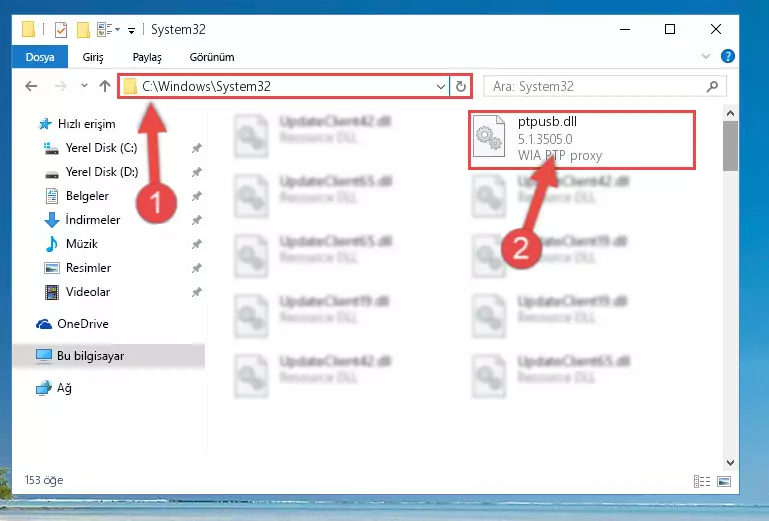Click the pin icon beside Belgeler
The image size is (769, 521).
click(x=197, y=196)
